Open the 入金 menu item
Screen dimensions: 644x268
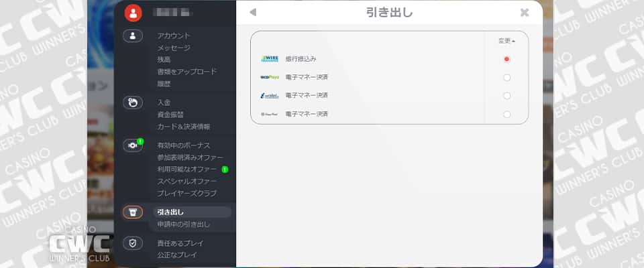point(164,103)
